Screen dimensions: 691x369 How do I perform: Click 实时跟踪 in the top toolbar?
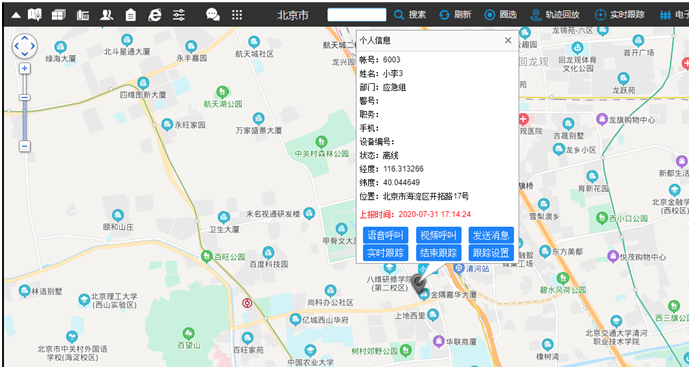(x=620, y=15)
